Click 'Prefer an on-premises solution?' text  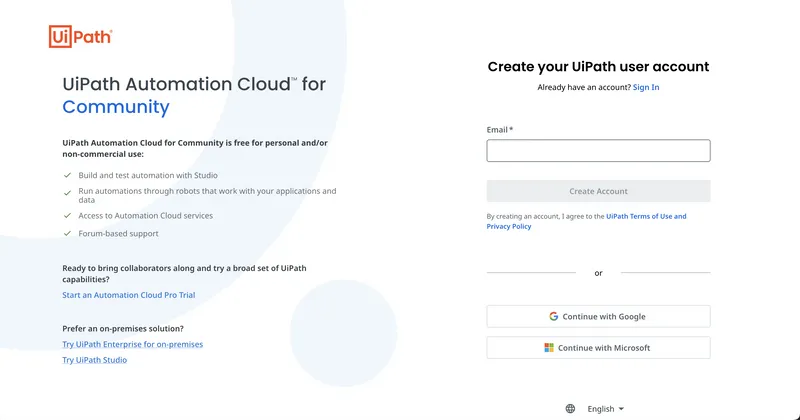pos(123,329)
